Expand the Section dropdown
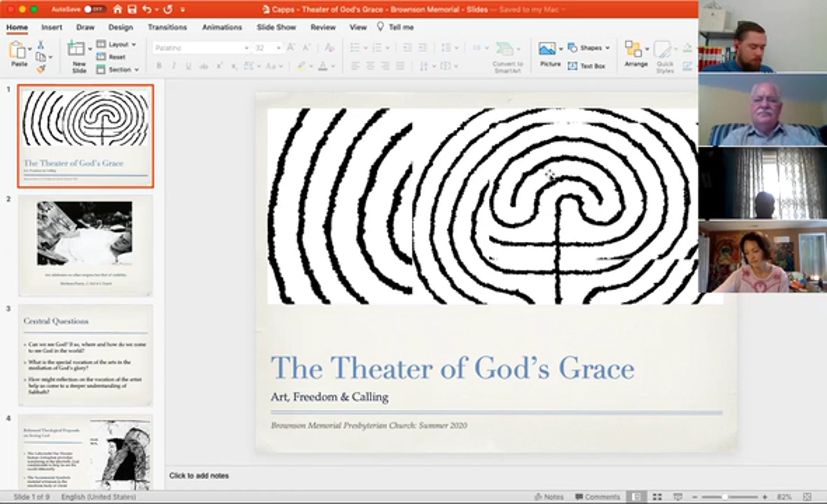The height and width of the screenshot is (504, 827). (x=119, y=70)
